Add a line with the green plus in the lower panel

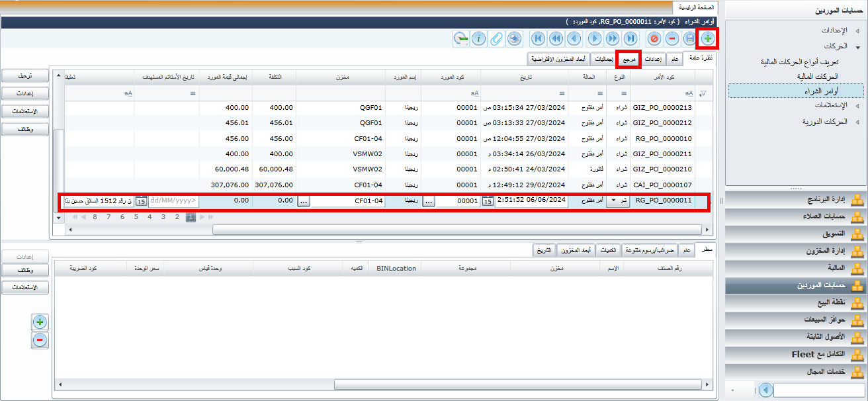(x=40, y=322)
